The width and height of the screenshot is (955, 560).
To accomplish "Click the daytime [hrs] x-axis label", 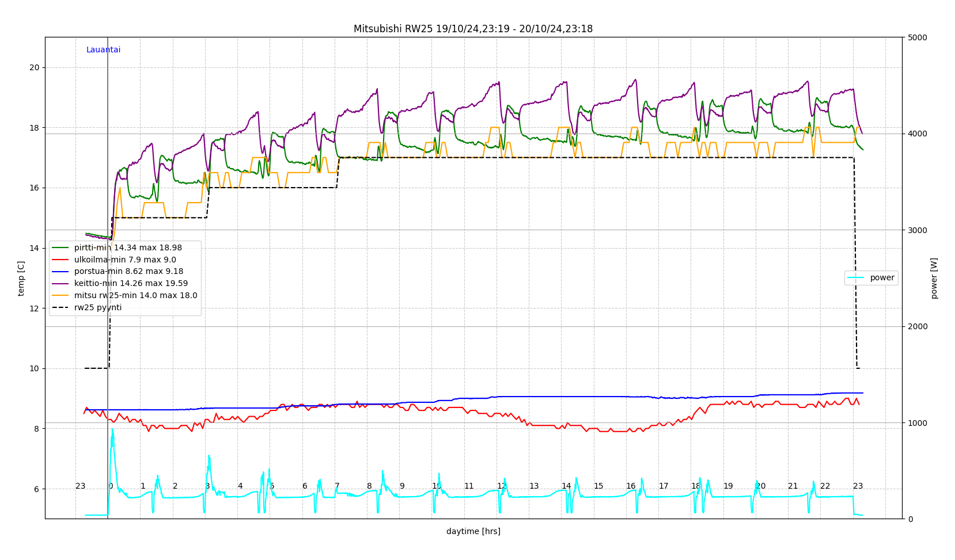I will tap(473, 531).
